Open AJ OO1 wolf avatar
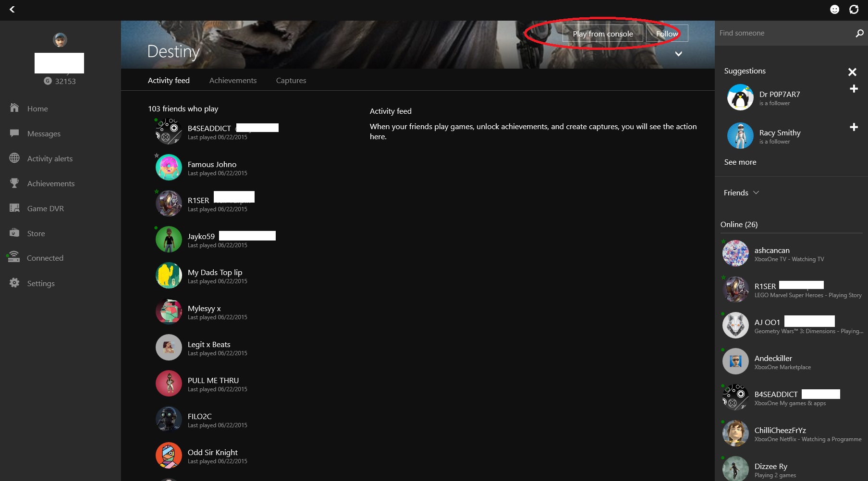Viewport: 868px width, 481px height. coord(735,325)
